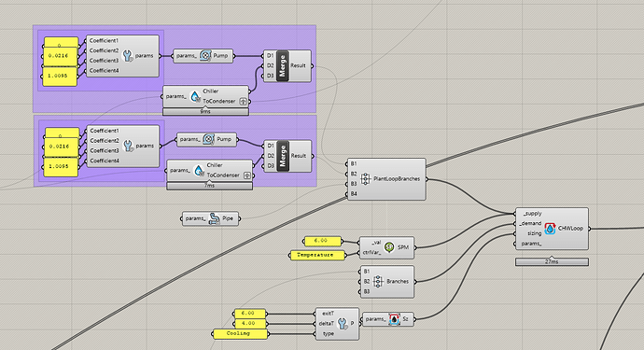Image resolution: width=644 pixels, height=350 pixels.
Task: Click the Sz sizing droplet icon
Action: point(394,319)
